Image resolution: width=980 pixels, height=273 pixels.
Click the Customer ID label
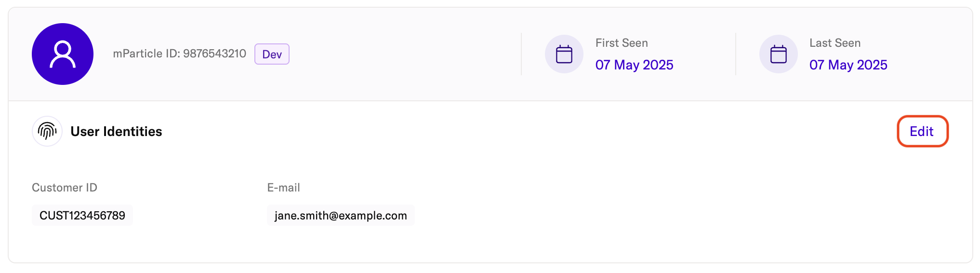pyautogui.click(x=65, y=188)
